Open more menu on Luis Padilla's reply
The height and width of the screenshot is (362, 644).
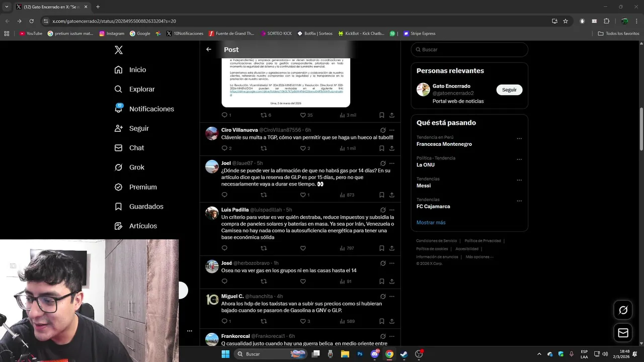[392, 210]
